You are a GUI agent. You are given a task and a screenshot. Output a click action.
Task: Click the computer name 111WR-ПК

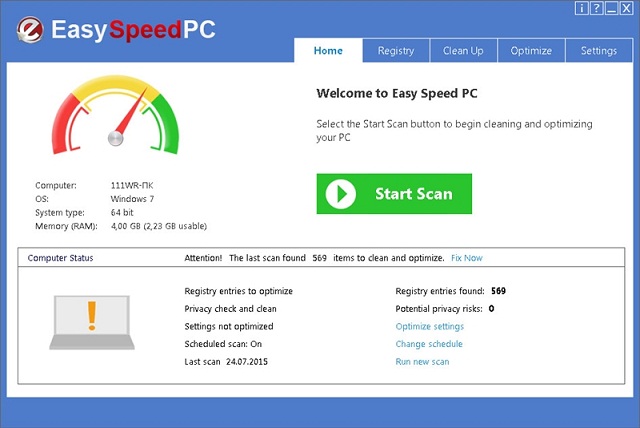[x=132, y=185]
